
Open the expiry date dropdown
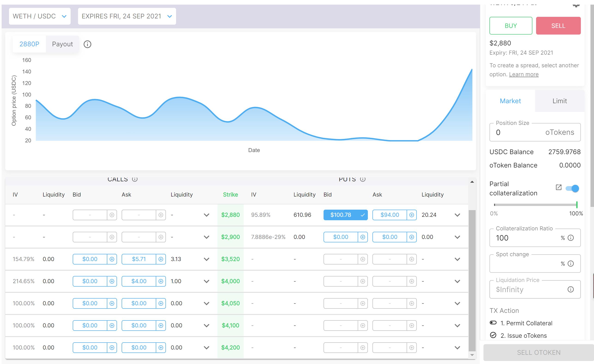click(127, 16)
